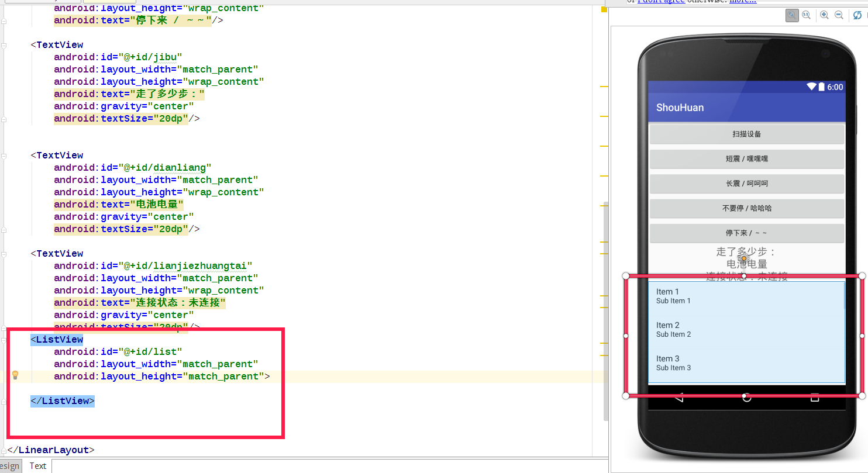Collapse the dianliang TextView fold marker

coord(5,156)
